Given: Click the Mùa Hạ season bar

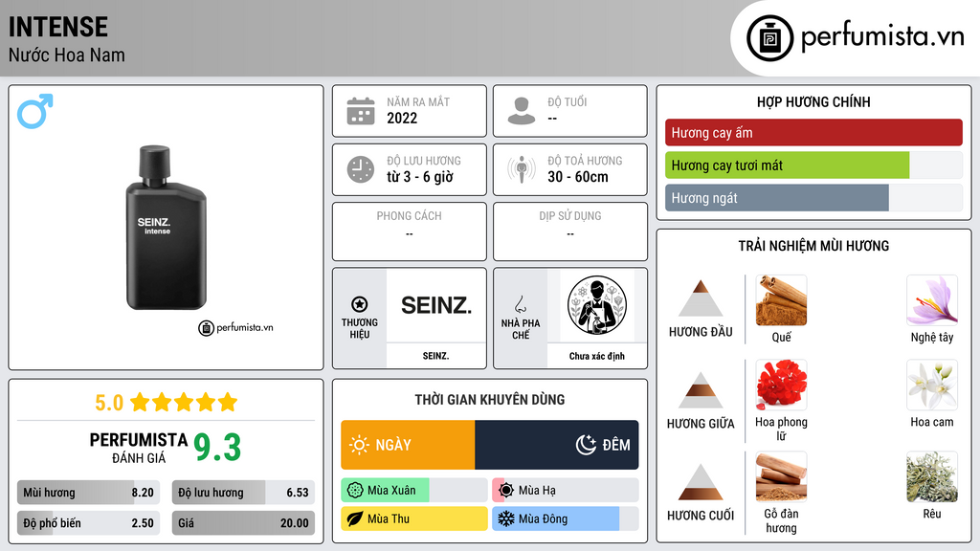Looking at the screenshot, I should point(565,491).
